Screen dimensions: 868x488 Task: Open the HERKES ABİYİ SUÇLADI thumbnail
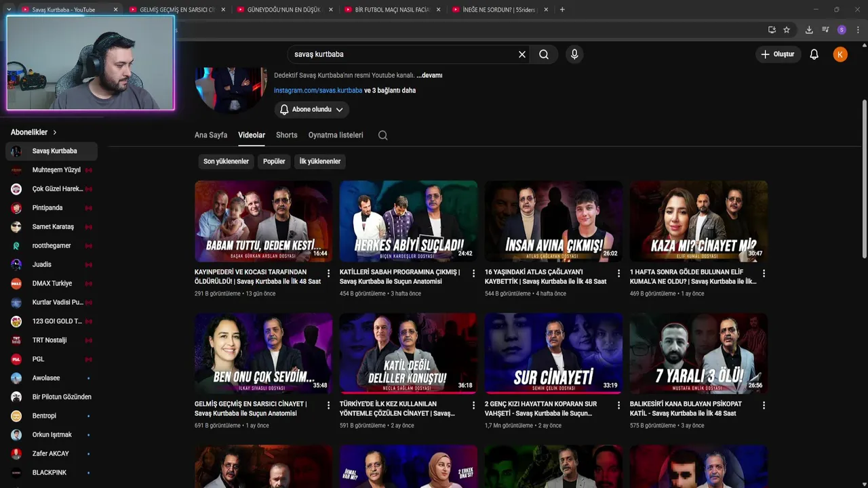pos(408,221)
